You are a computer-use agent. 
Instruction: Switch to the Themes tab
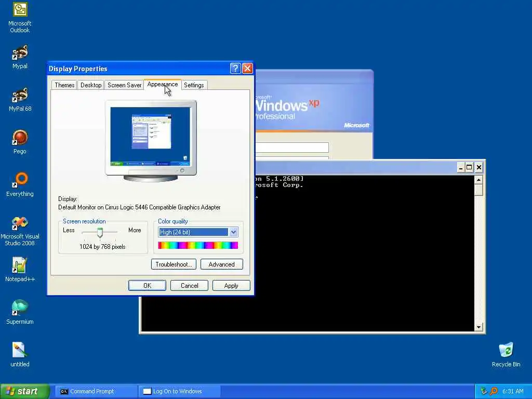64,85
